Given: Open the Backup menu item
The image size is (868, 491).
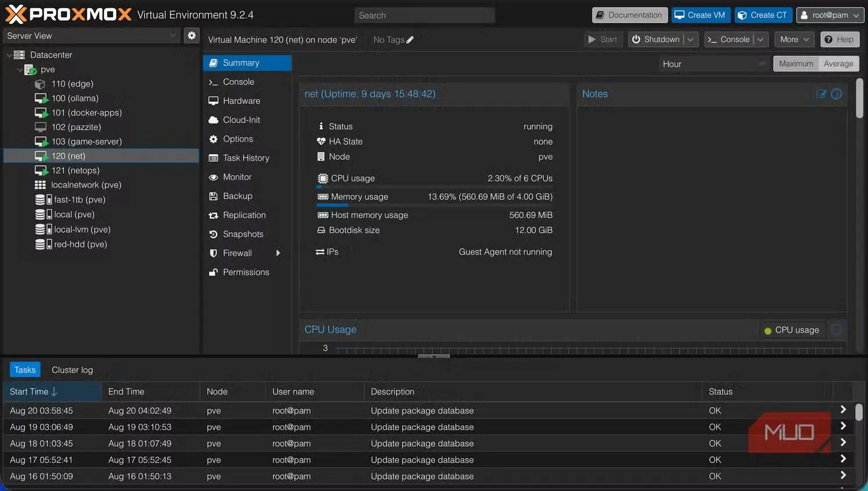Looking at the screenshot, I should tap(247, 196).
